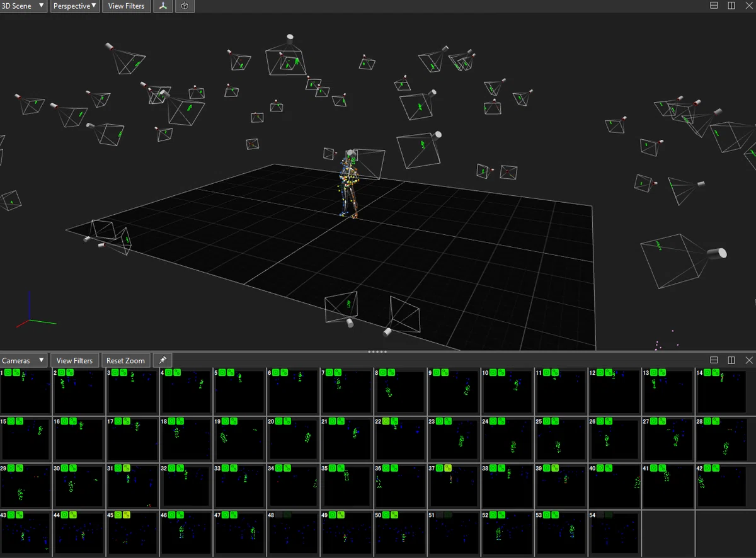756x558 pixels.
Task: Select the camera 12 view thumbnail
Action: [615, 392]
